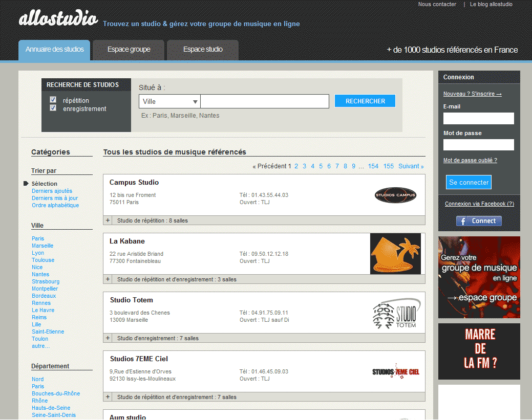Click La Kabane orange house logo
The image size is (532, 420).
pos(395,254)
